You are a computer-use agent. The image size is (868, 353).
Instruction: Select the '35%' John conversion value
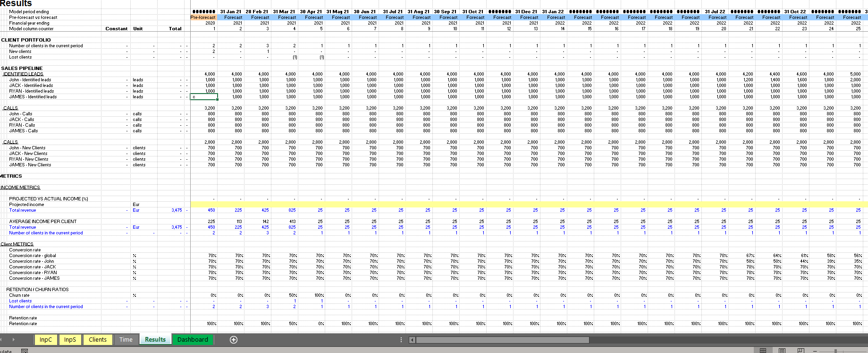pyautogui.click(x=858, y=261)
